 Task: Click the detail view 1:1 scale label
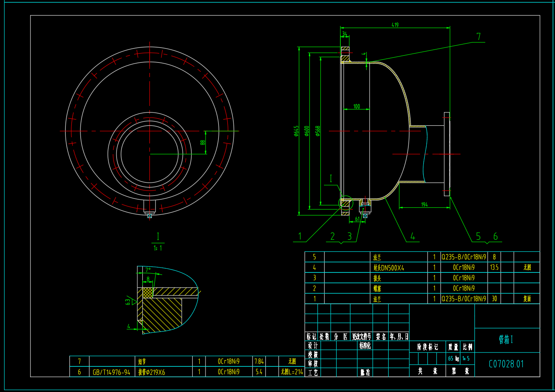[158, 248]
